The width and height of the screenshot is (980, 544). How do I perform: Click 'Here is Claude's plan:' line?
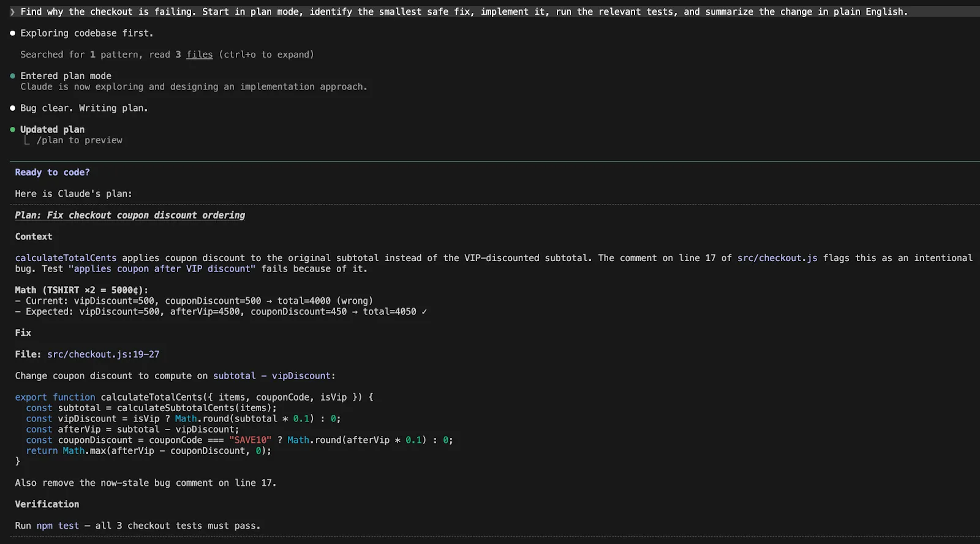pyautogui.click(x=73, y=194)
